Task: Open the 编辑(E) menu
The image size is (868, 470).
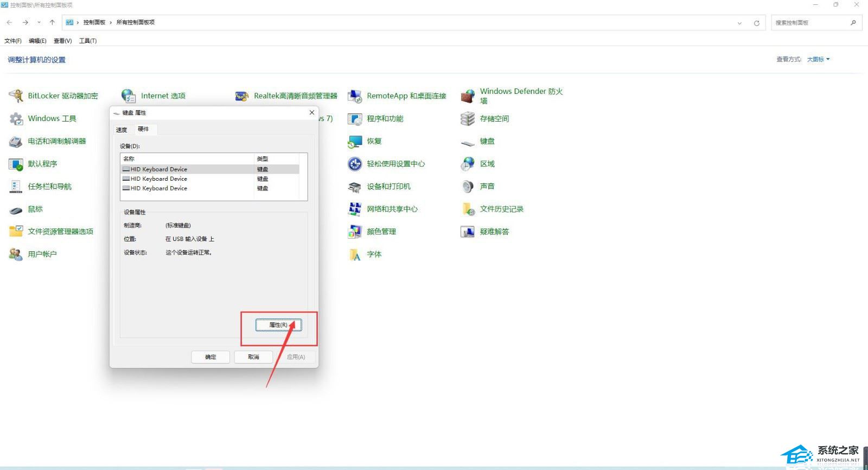Action: pyautogui.click(x=37, y=41)
